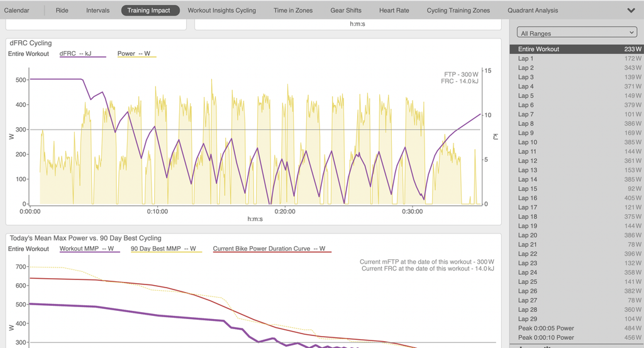Viewport: 644px width, 348px height.
Task: Select Lap 8 in the ranges list
Action: click(x=577, y=124)
